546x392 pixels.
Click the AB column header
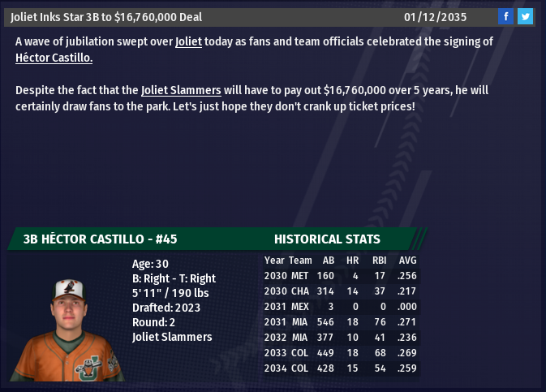click(328, 261)
